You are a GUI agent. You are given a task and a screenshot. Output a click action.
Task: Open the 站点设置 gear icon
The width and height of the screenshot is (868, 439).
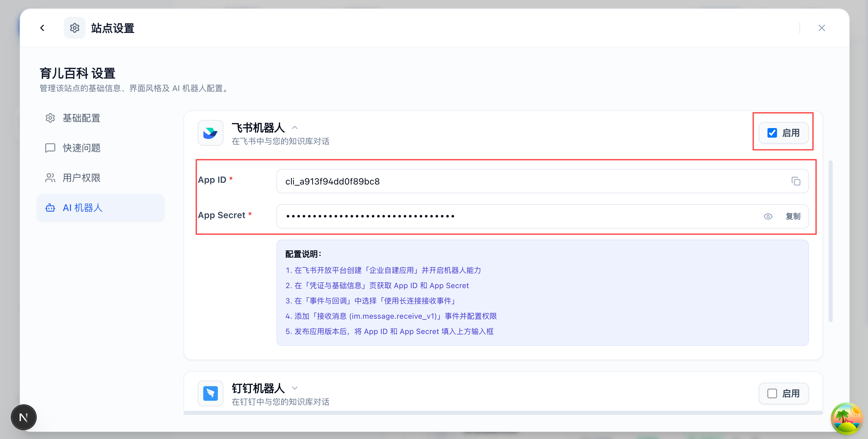(74, 28)
